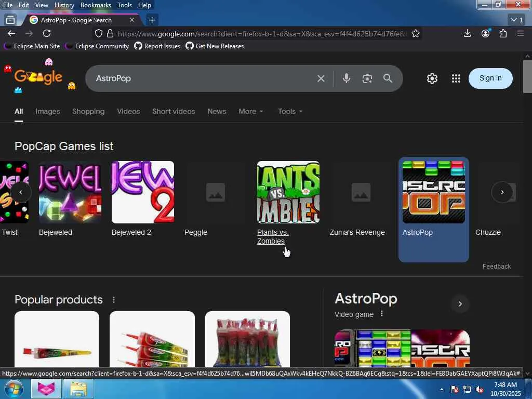Open the Zuma's Revenge game entry

pos(361,199)
